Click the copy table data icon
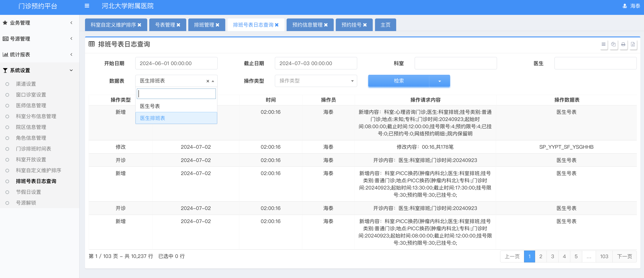The width and height of the screenshot is (644, 278). click(x=613, y=44)
